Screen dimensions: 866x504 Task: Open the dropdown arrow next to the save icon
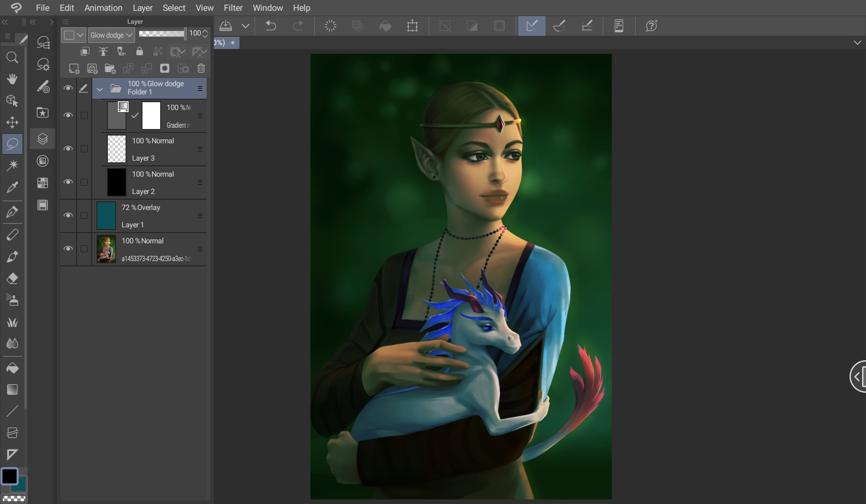246,26
